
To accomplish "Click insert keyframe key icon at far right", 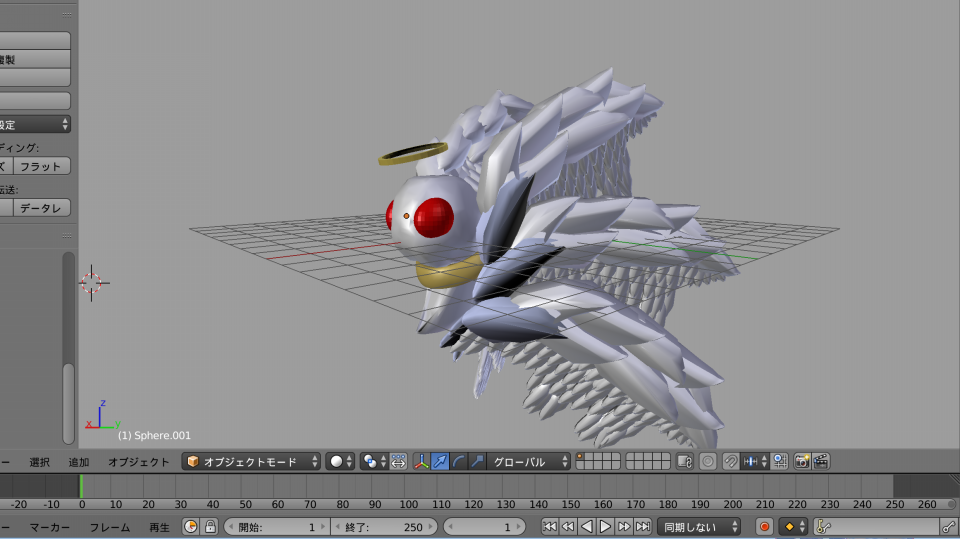I will coord(948,527).
